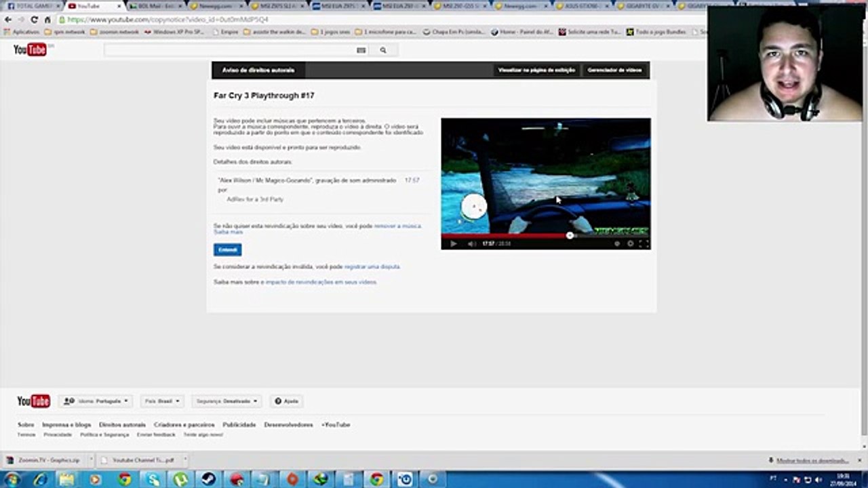Click the 17:57 claim timestamp
868x488 pixels.
click(x=412, y=180)
